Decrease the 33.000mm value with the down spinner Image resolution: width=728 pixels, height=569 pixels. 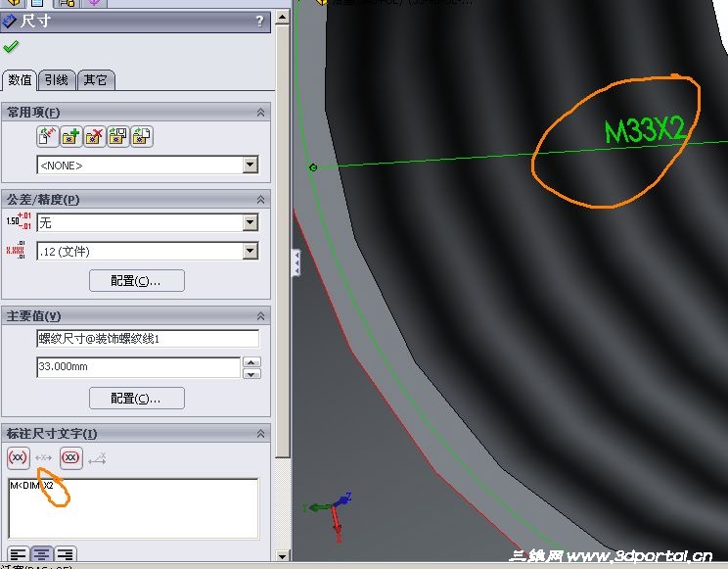252,373
